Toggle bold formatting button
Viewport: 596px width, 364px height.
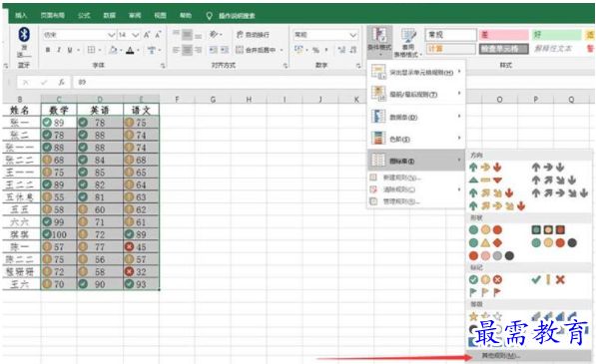tap(48, 50)
